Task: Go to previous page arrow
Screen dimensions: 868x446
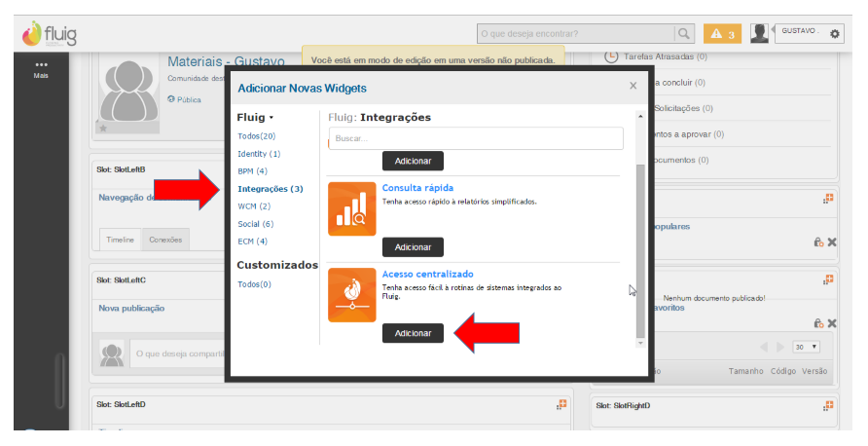Action: tap(764, 347)
